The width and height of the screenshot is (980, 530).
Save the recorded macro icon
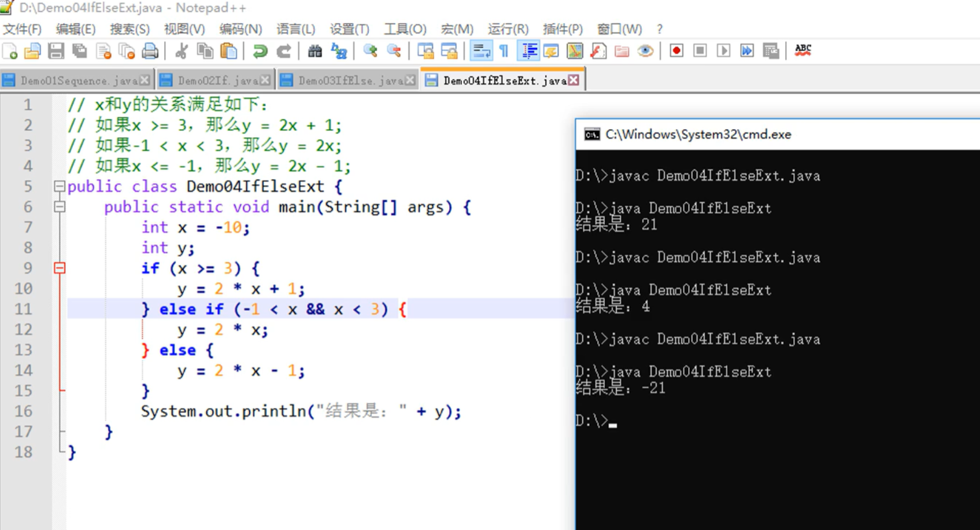pos(771,51)
